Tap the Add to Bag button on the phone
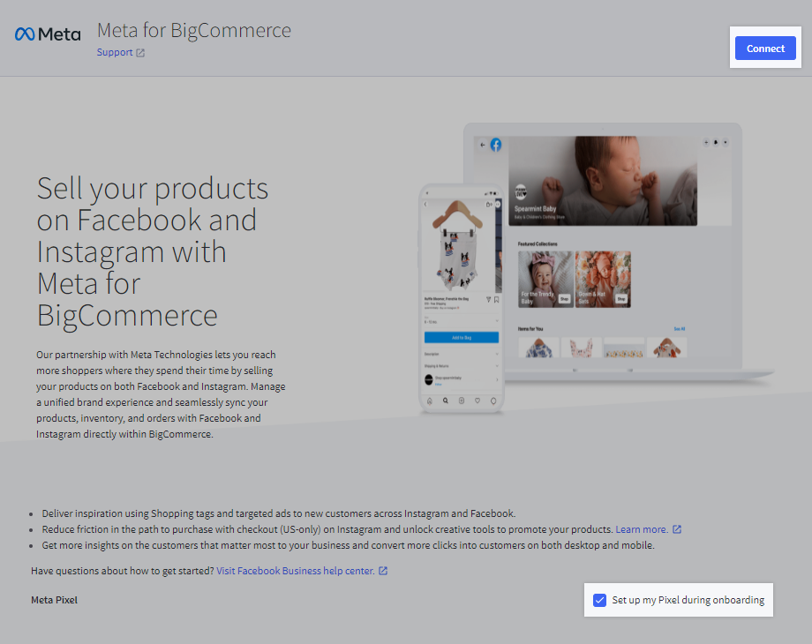Viewport: 812px width, 644px height. click(460, 337)
